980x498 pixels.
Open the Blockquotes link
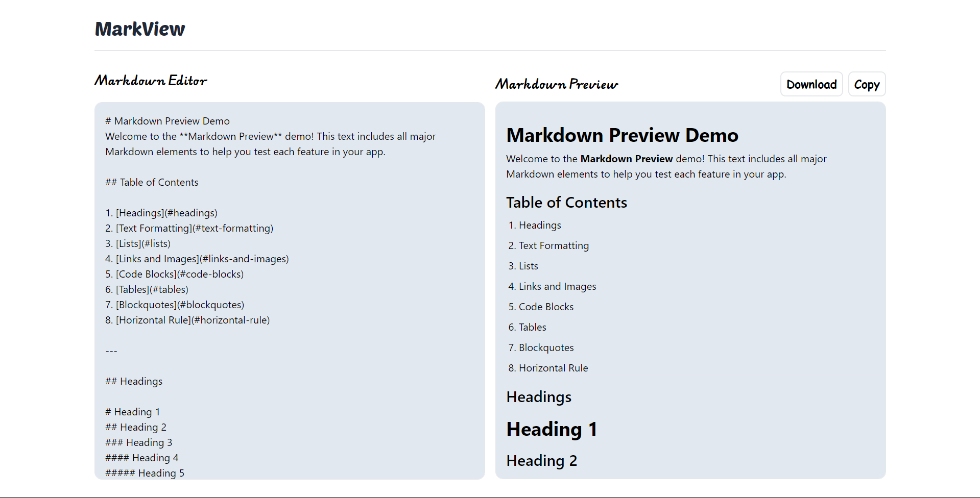click(x=546, y=347)
